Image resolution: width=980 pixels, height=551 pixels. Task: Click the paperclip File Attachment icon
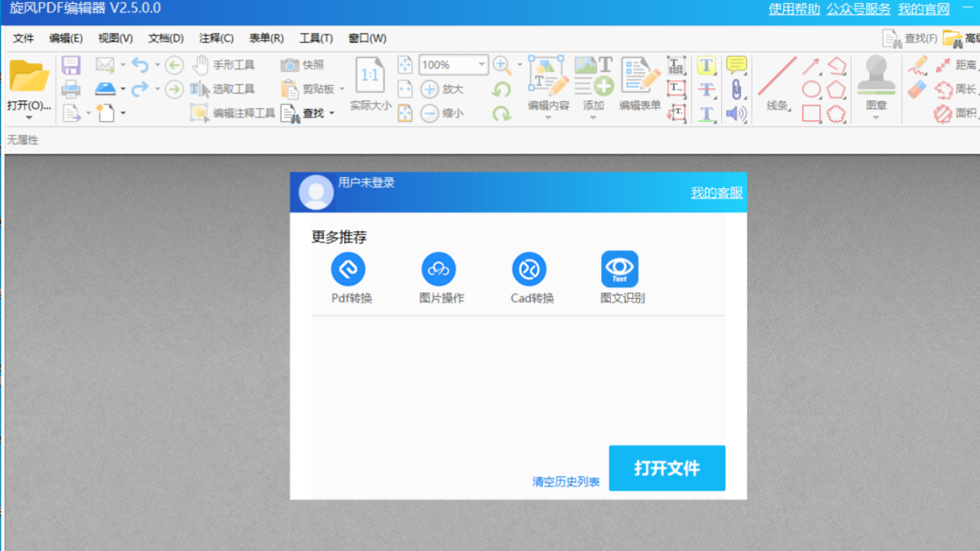(x=737, y=90)
